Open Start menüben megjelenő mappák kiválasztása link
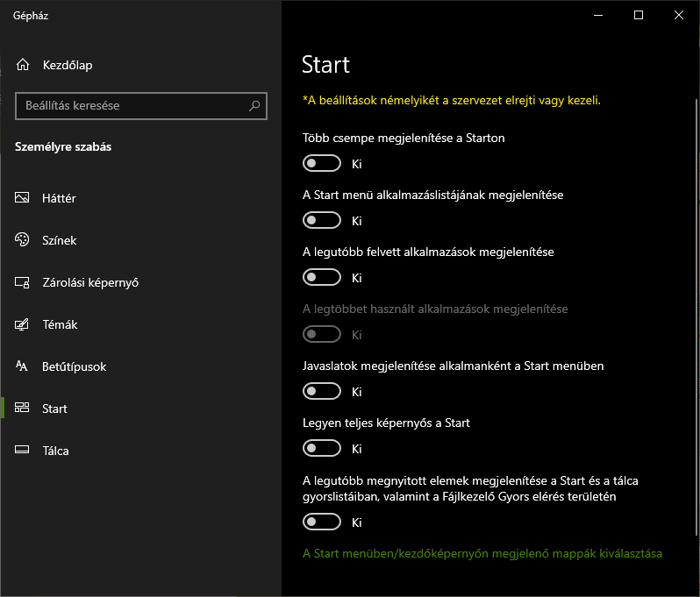Viewport: 700px width, 597px height. click(x=482, y=554)
